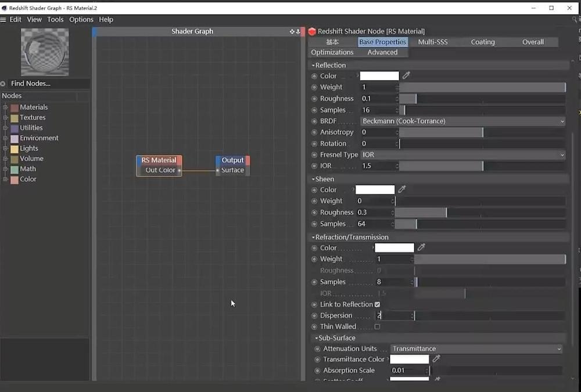This screenshot has height=392, width=581.
Task: Click the Volume category color icon
Action: (15, 159)
